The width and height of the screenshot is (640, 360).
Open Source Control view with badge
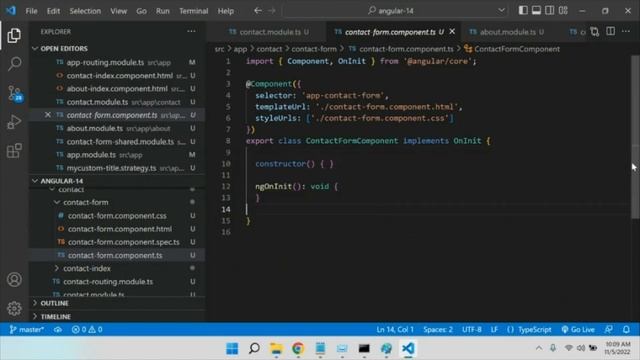point(15,93)
